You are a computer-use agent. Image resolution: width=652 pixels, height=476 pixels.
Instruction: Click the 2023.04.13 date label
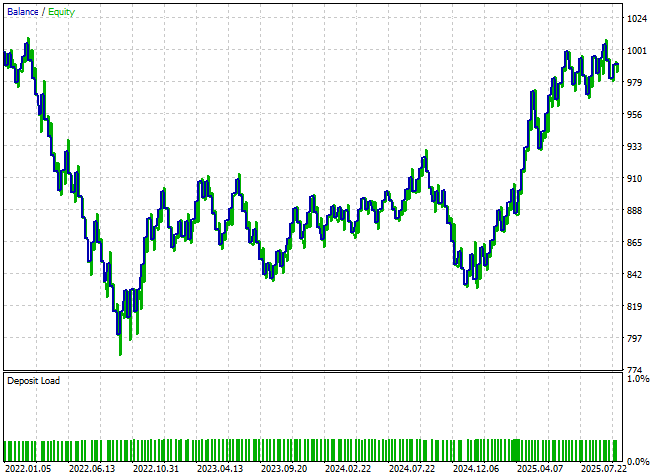(x=220, y=469)
